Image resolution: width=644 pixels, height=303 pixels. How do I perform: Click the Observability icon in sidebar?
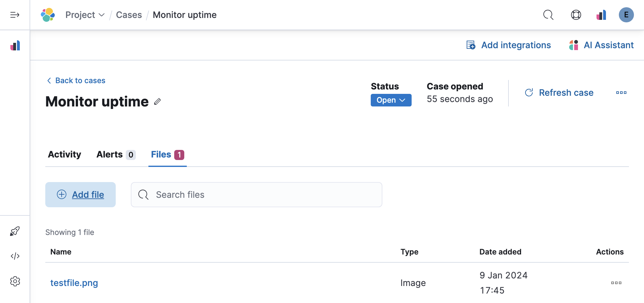pos(15,46)
